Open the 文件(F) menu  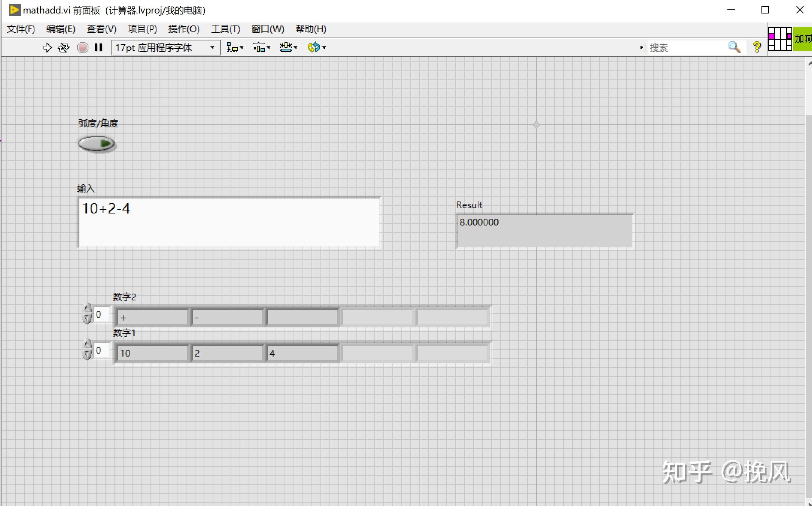point(21,29)
